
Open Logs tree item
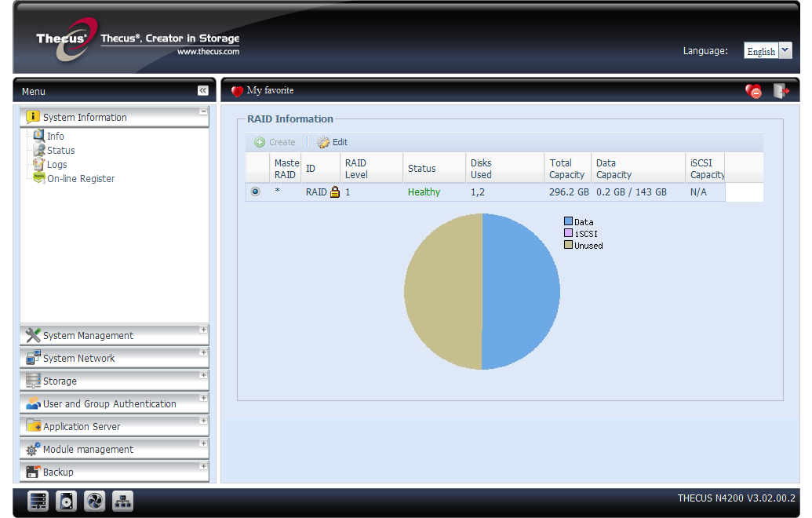click(x=57, y=165)
